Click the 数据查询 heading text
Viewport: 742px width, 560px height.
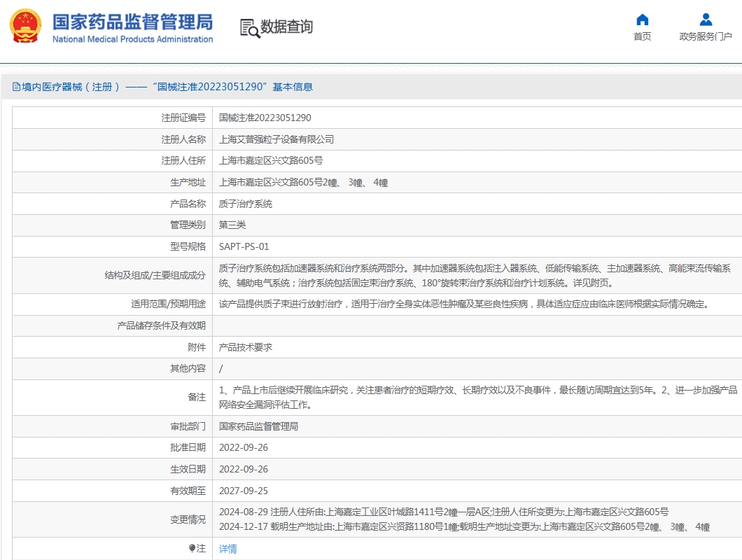tap(287, 27)
